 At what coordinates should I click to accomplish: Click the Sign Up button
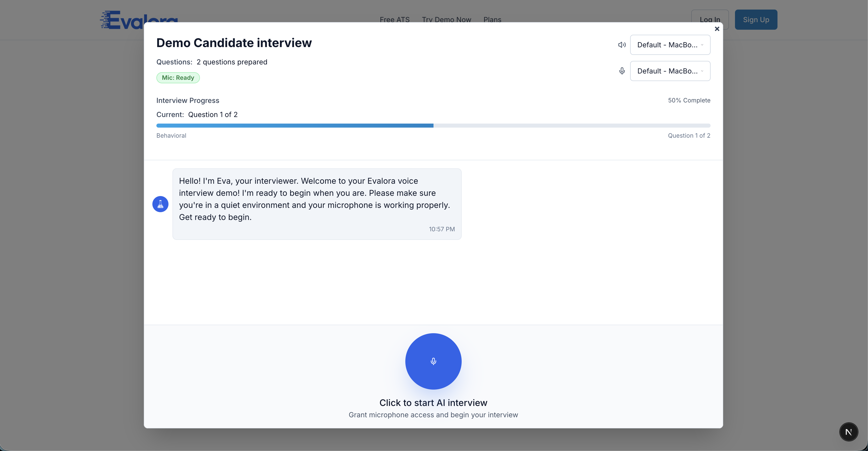756,19
